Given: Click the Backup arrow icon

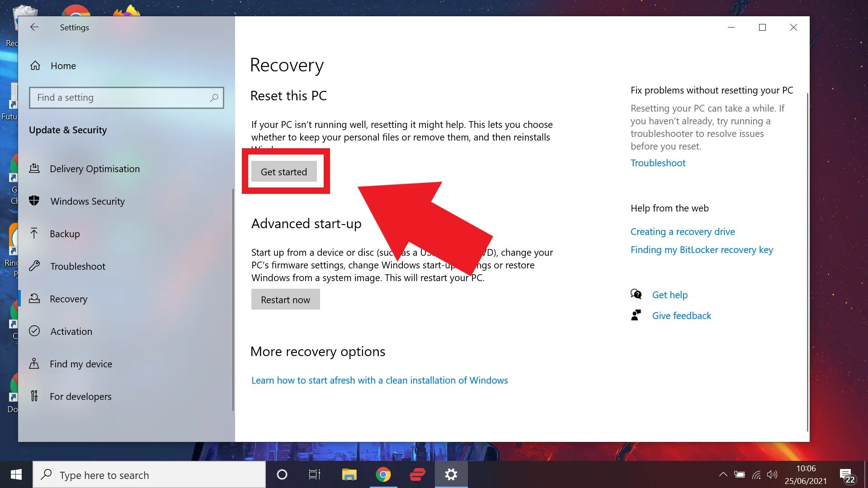Looking at the screenshot, I should [34, 234].
